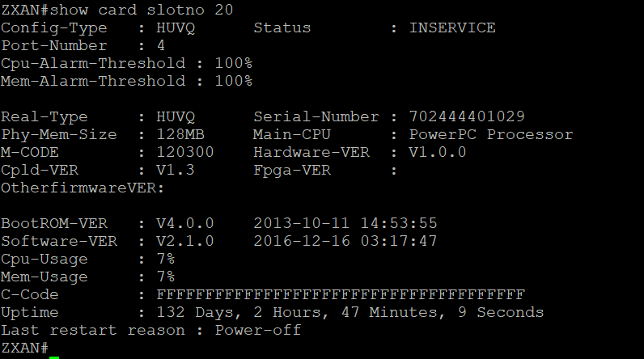This screenshot has width=644, height=359.
Task: Click the Config-Type value HUVQ
Action: (176, 27)
